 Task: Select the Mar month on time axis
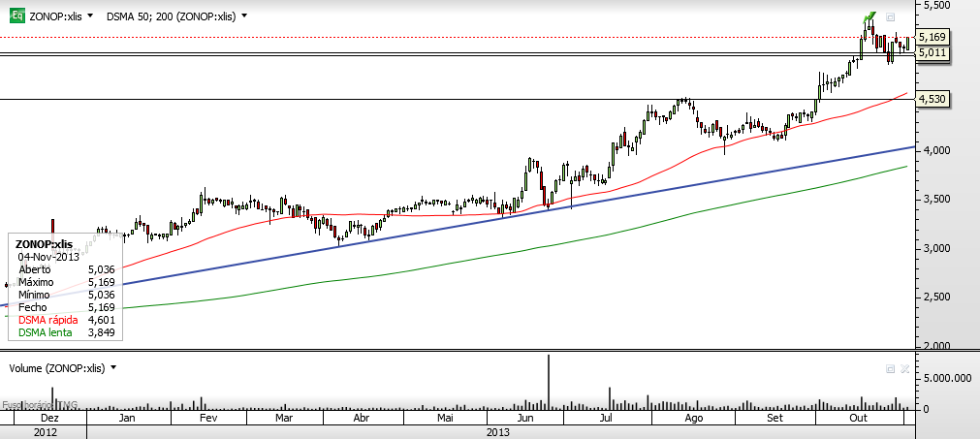tap(284, 418)
